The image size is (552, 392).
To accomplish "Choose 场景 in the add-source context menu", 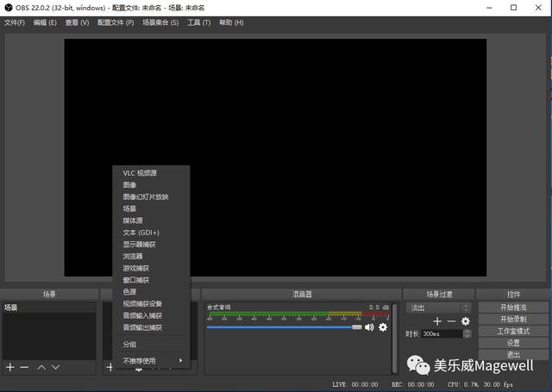I will (152, 208).
